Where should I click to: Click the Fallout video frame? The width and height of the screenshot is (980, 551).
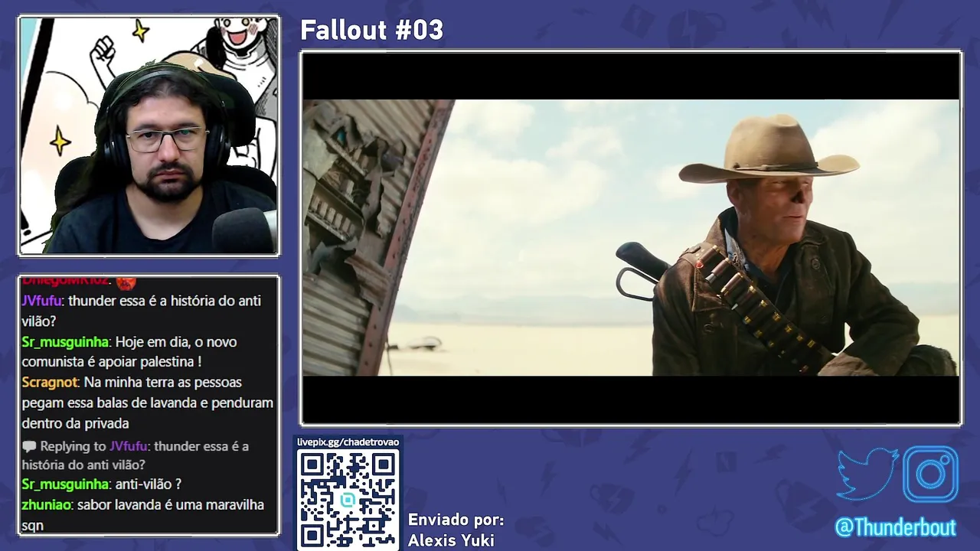pyautogui.click(x=631, y=237)
